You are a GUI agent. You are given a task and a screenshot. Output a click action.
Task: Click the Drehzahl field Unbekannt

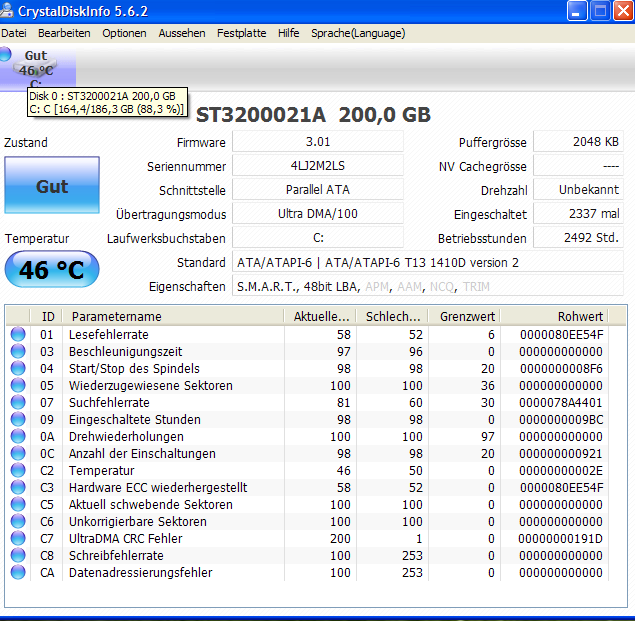click(x=578, y=190)
